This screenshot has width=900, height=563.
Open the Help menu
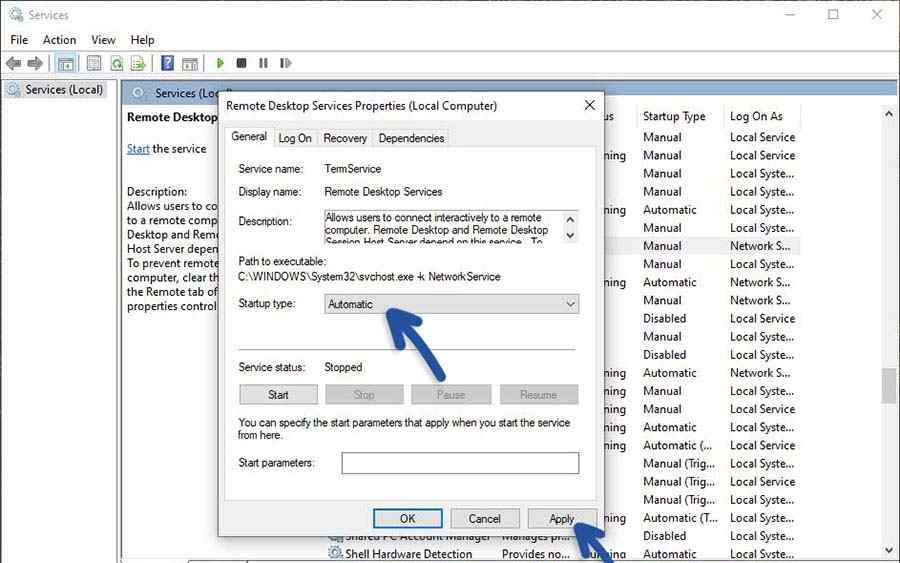[x=142, y=40]
